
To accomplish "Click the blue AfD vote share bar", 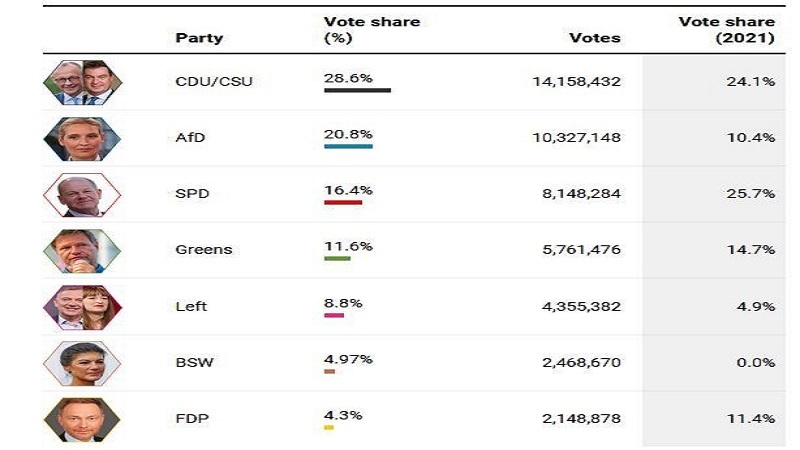I will point(348,146).
